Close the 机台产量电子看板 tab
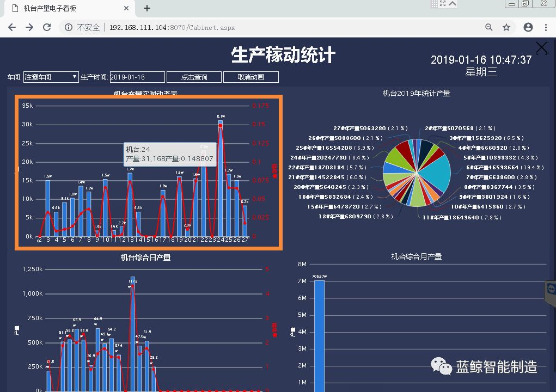Image resolution: width=556 pixels, height=392 pixels. point(126,8)
